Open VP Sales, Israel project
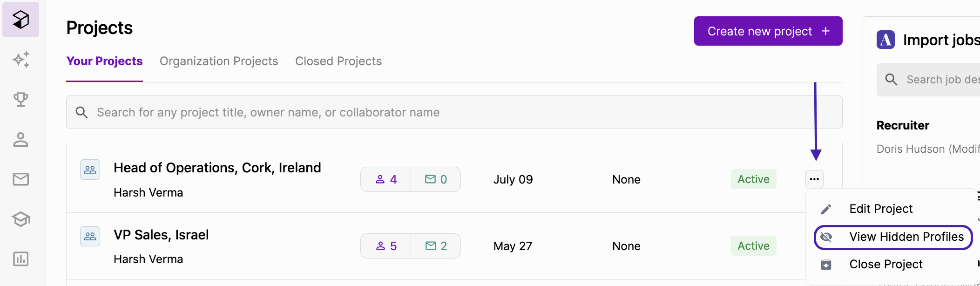The height and width of the screenshot is (286, 980). [161, 235]
